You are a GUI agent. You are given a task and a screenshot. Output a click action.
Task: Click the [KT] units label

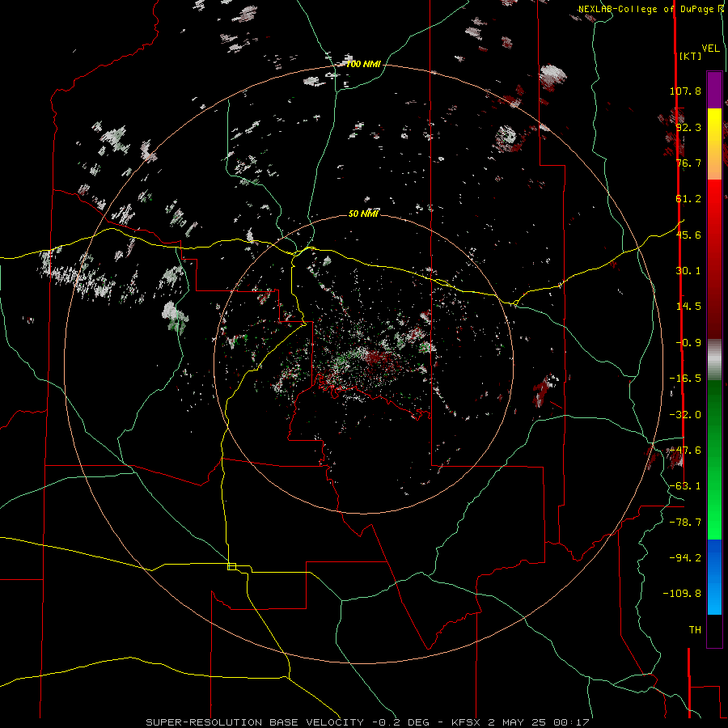(x=690, y=56)
